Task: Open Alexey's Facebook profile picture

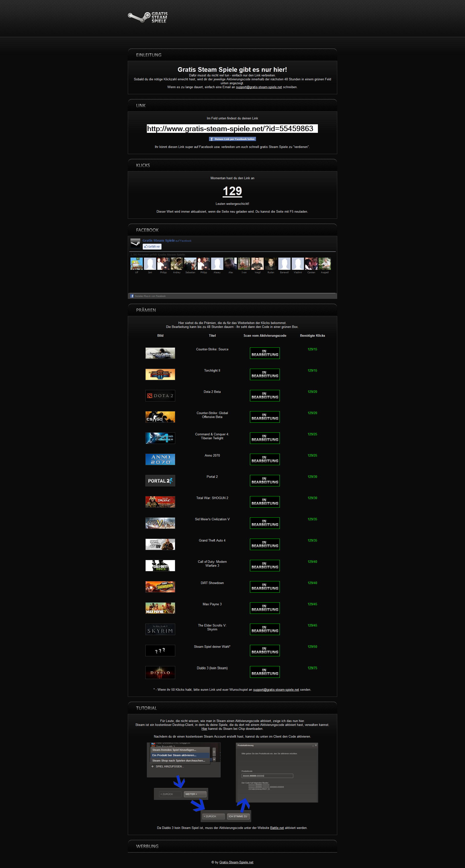Action: point(217,264)
